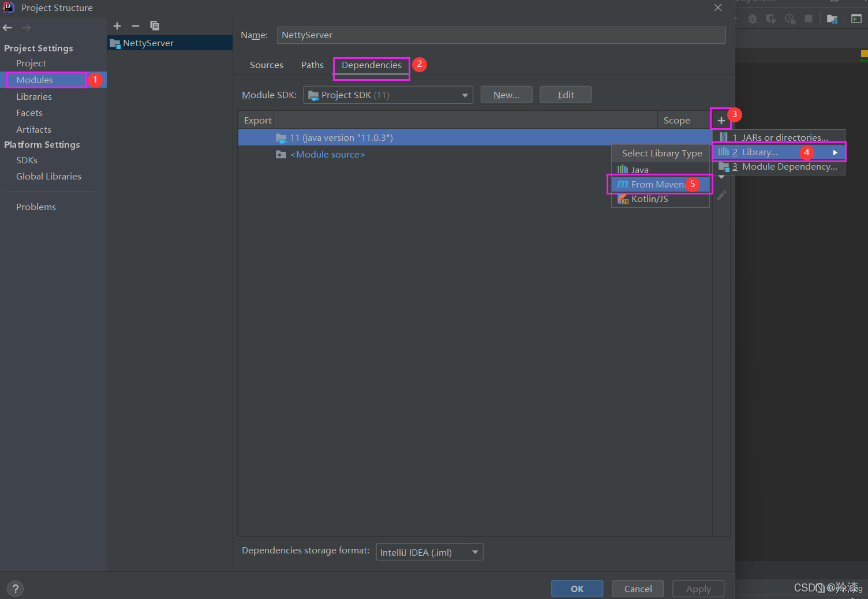Open Libraries settings
The height and width of the screenshot is (599, 868).
pos(34,97)
